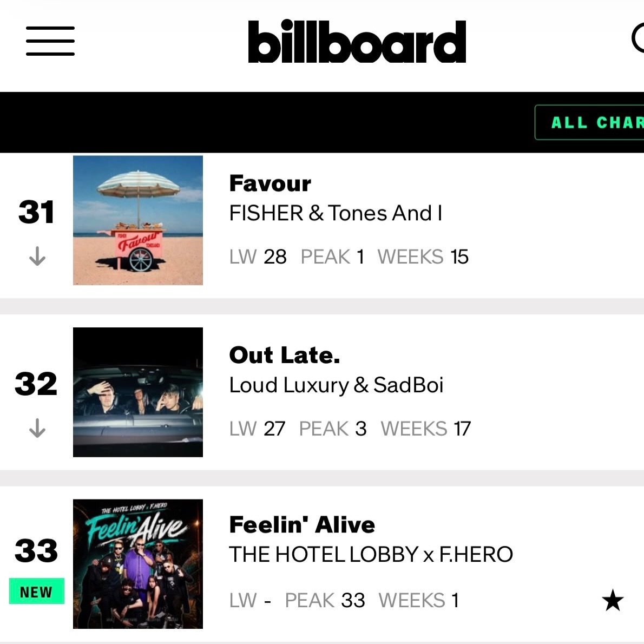Select the Out Late. song title

[x=285, y=355]
